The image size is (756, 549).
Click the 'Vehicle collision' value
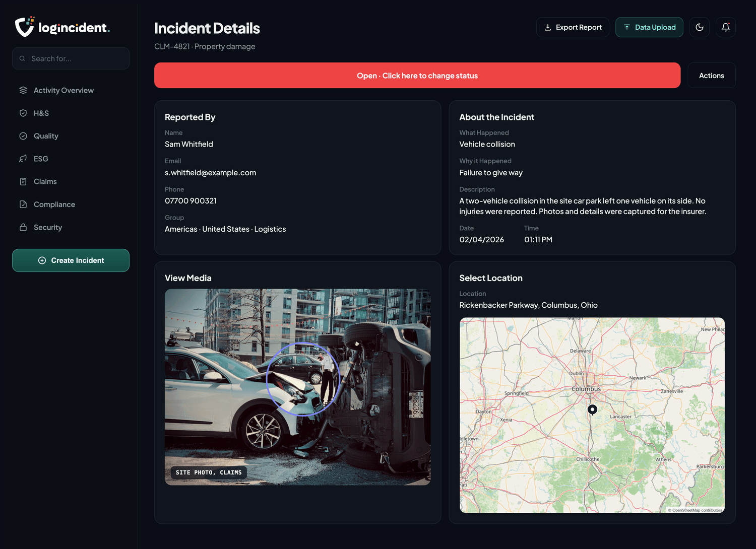pyautogui.click(x=487, y=144)
